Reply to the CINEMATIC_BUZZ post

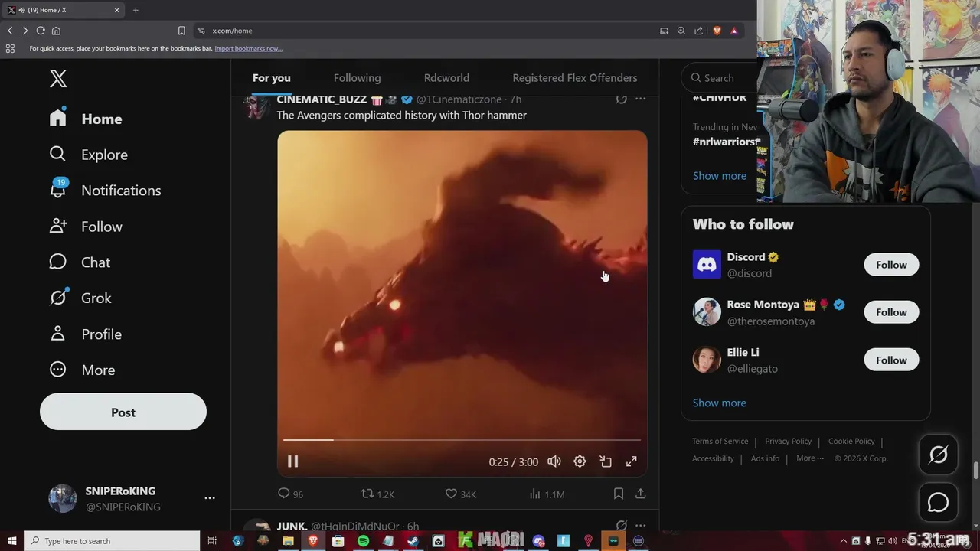[290, 494]
